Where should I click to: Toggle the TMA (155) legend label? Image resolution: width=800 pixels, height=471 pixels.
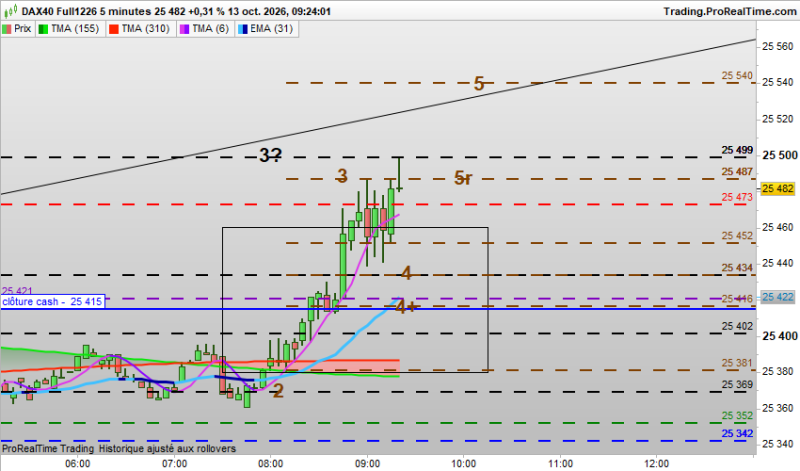pyautogui.click(x=75, y=29)
